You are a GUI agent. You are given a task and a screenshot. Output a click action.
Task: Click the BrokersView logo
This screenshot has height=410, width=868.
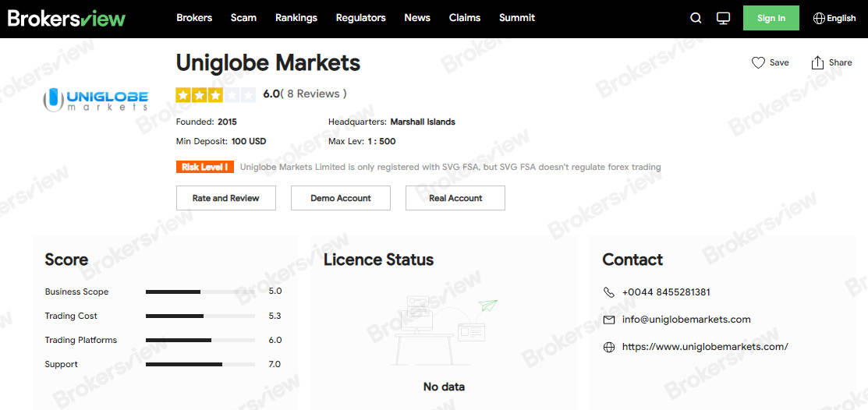coord(66,18)
